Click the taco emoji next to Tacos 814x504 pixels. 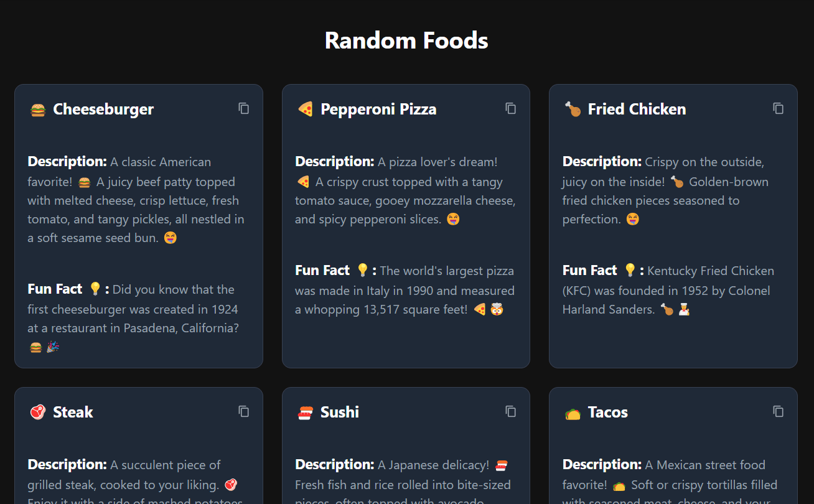point(573,412)
